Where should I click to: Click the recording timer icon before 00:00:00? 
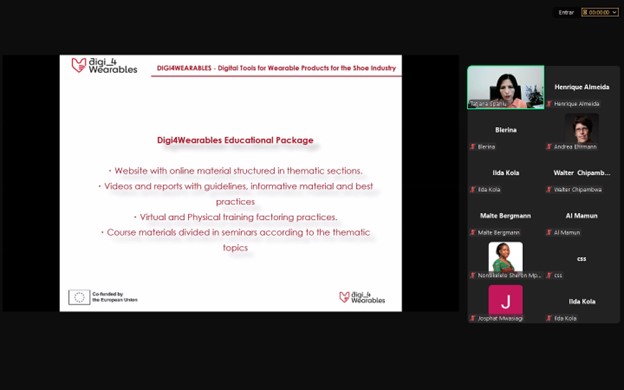(585, 12)
